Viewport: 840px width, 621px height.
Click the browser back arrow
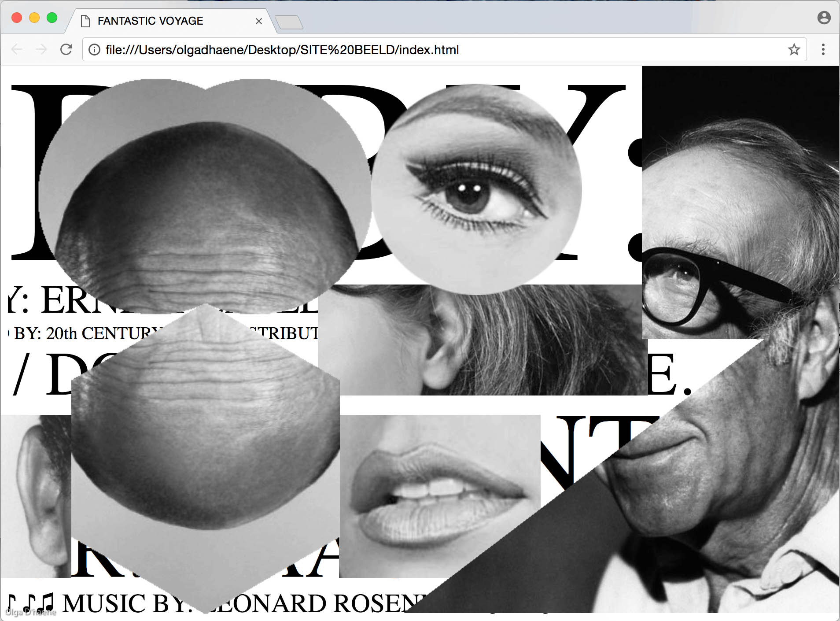(17, 49)
